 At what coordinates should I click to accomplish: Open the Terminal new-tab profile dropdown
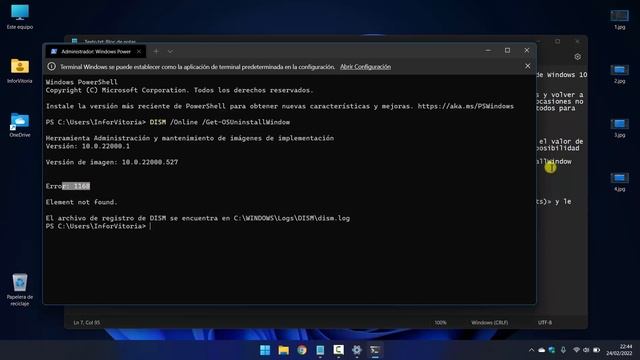(170, 51)
